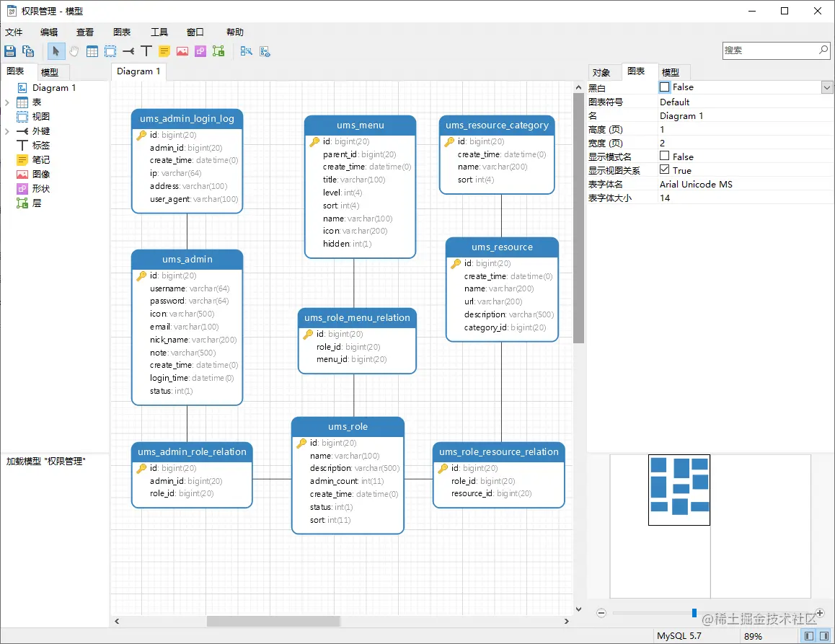Open the 帮助 menu
The width and height of the screenshot is (835, 644).
tap(235, 32)
